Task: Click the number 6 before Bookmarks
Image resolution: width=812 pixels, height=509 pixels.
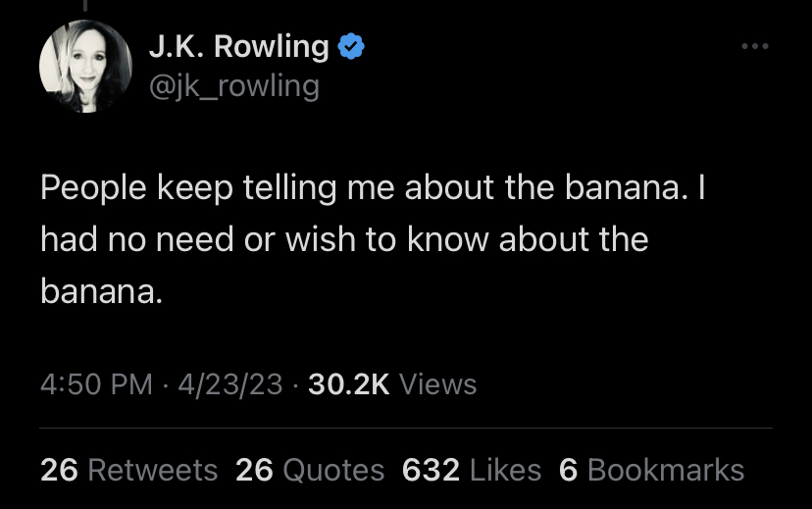Action: [x=568, y=470]
